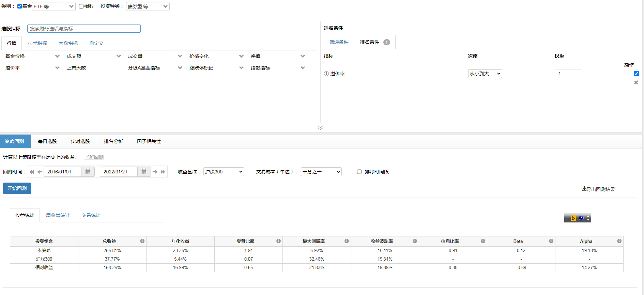Click the 开始回测 button
This screenshot has width=644, height=295.
(17, 188)
